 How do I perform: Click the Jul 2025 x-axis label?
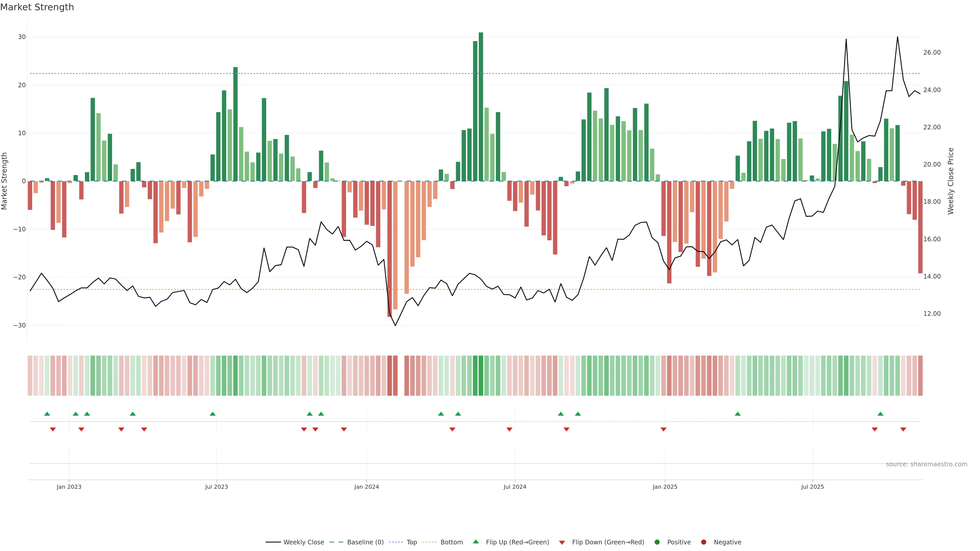tap(812, 487)
